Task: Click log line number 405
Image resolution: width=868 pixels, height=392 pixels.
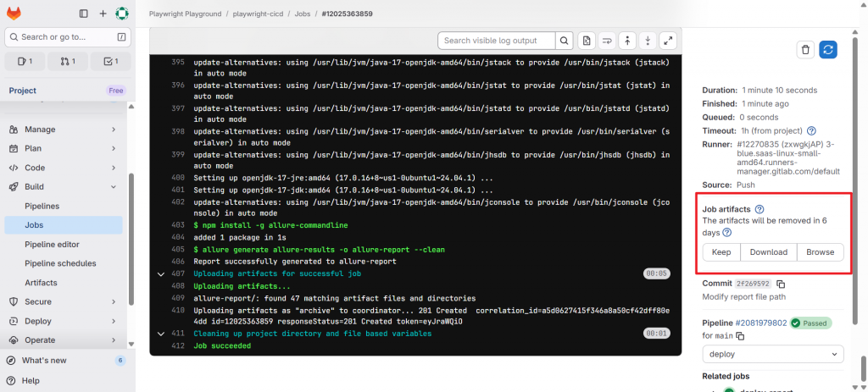Action: pos(178,250)
